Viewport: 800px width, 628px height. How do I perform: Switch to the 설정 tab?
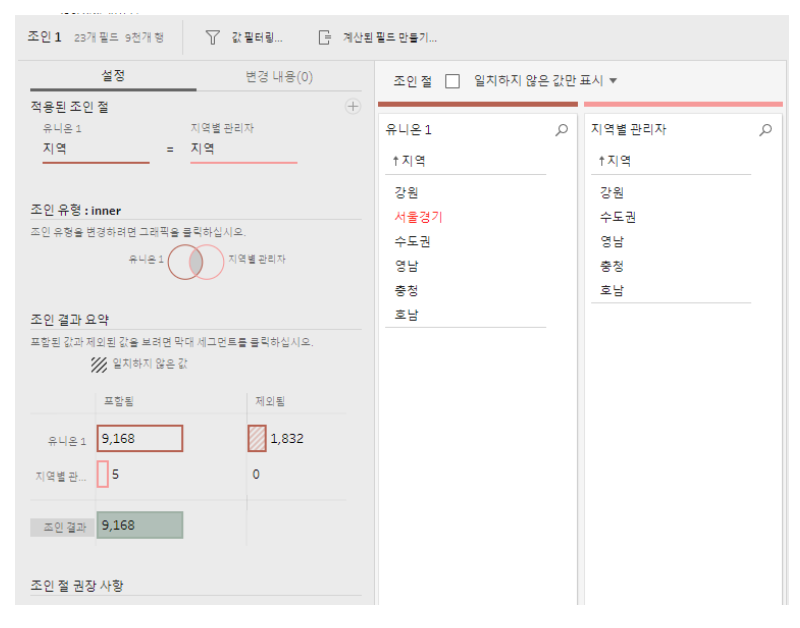(x=113, y=76)
